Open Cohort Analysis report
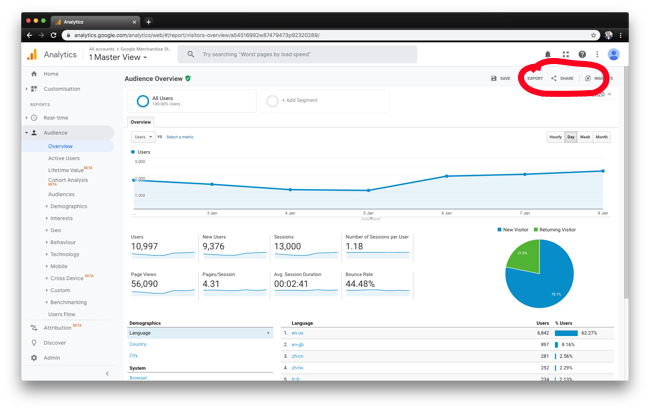The width and height of the screenshot is (650, 410). click(x=68, y=180)
